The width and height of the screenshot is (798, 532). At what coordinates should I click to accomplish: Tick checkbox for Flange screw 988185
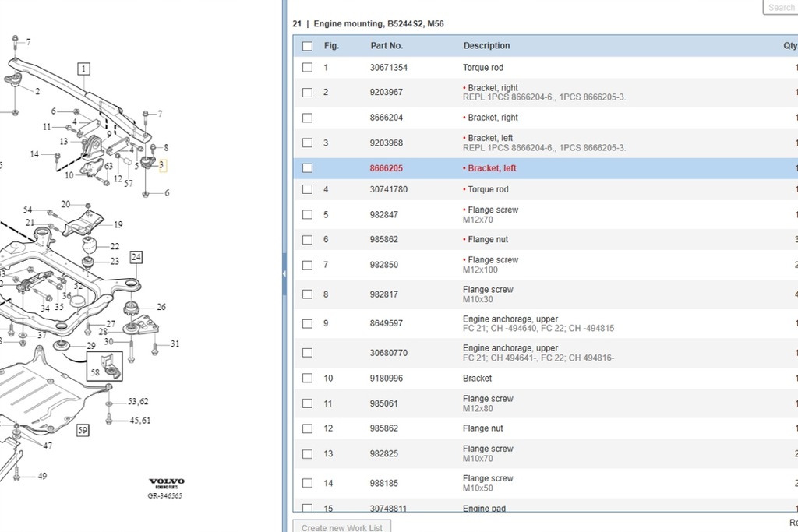pyautogui.click(x=307, y=483)
